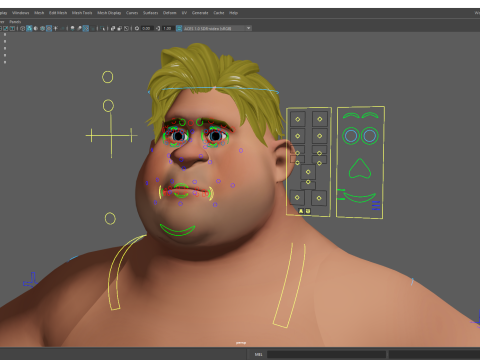Image resolution: width=480 pixels, height=360 pixels.
Task: Open the Help menu
Action: pyautogui.click(x=233, y=13)
